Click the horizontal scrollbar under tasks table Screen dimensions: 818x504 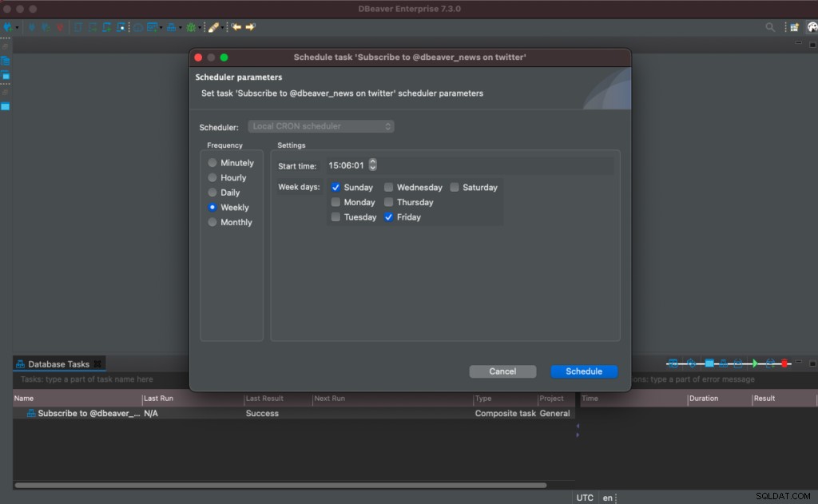280,485
